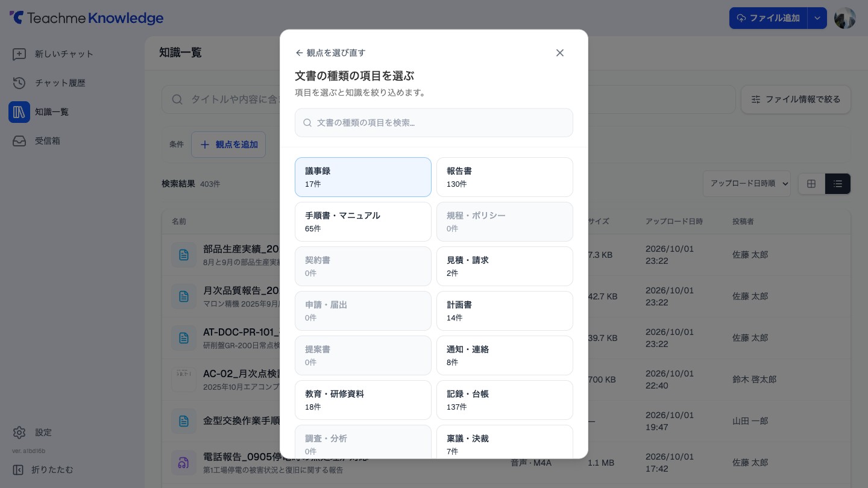Click the Teachme Knowledge logo
This screenshot has width=868, height=488.
(x=87, y=18)
